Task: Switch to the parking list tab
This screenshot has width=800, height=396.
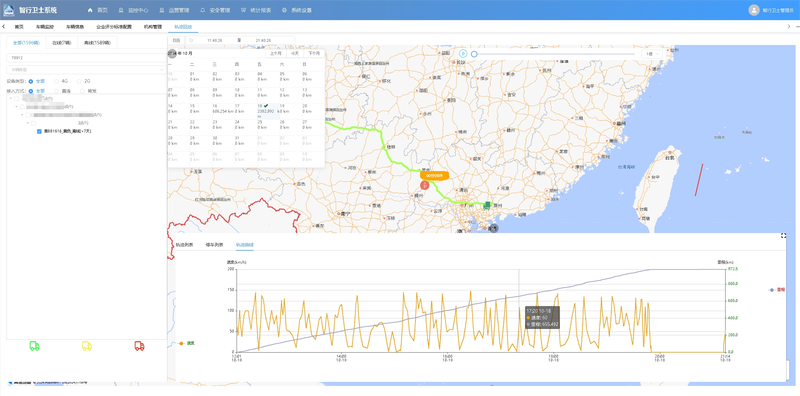Action: pyautogui.click(x=213, y=245)
